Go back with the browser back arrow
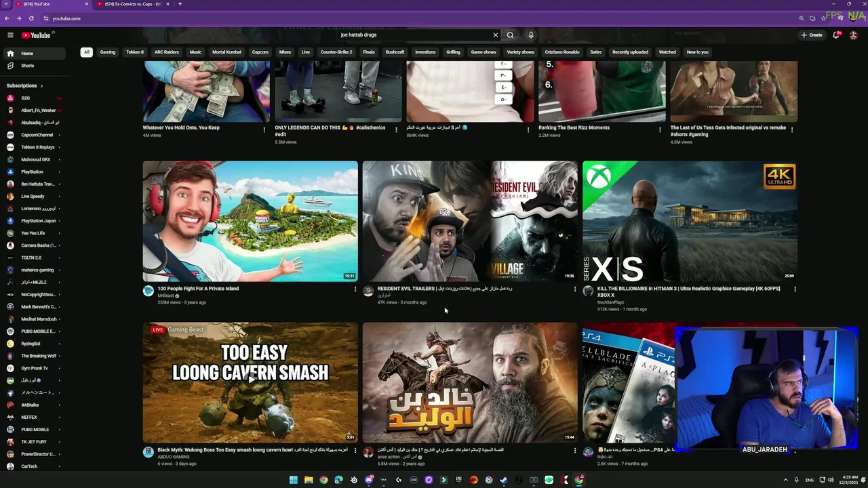 point(7,18)
